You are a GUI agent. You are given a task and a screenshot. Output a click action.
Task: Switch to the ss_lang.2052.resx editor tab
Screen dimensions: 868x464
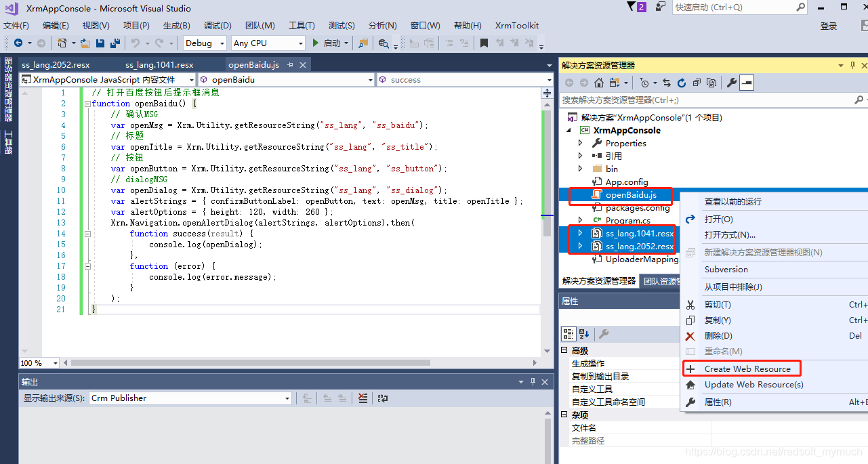(x=56, y=65)
